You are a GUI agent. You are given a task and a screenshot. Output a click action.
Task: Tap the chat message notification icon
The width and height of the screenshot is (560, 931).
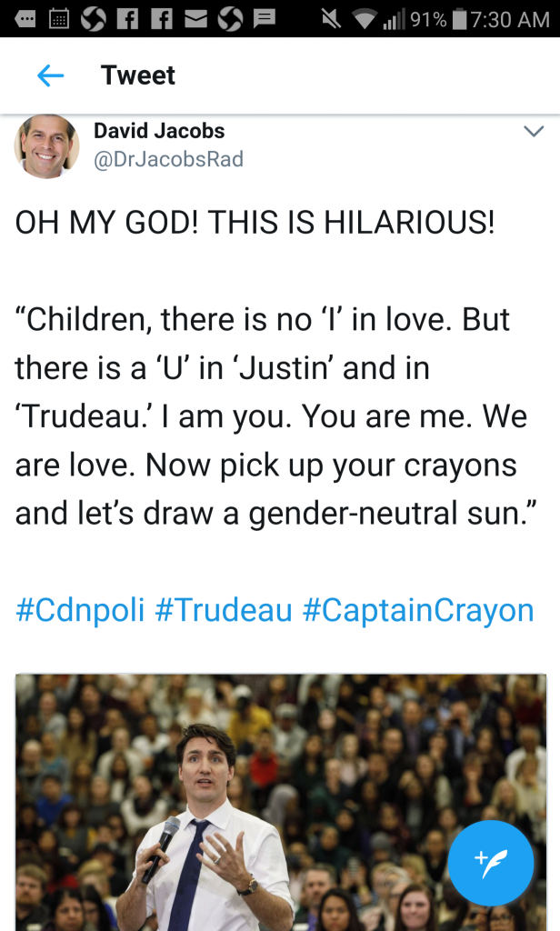coord(265,18)
